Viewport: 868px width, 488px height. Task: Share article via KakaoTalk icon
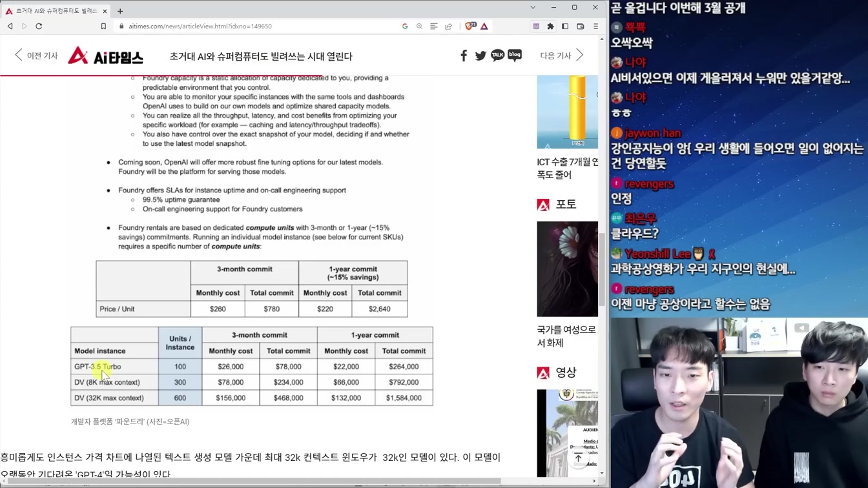coord(497,55)
